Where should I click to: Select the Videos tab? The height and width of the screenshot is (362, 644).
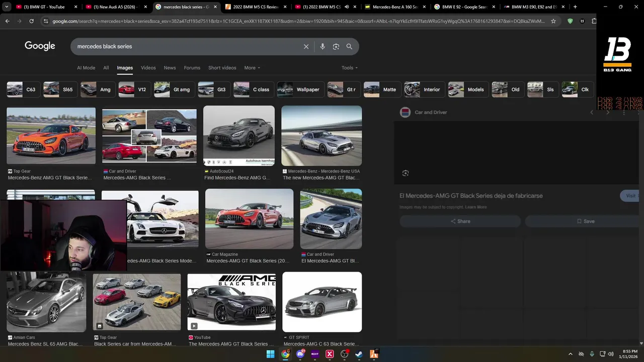click(x=148, y=68)
